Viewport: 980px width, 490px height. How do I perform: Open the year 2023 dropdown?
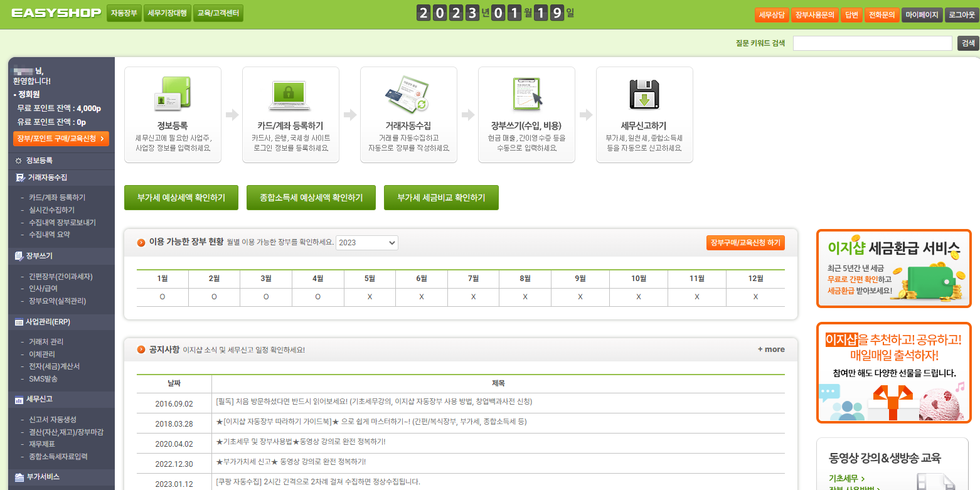tap(367, 243)
